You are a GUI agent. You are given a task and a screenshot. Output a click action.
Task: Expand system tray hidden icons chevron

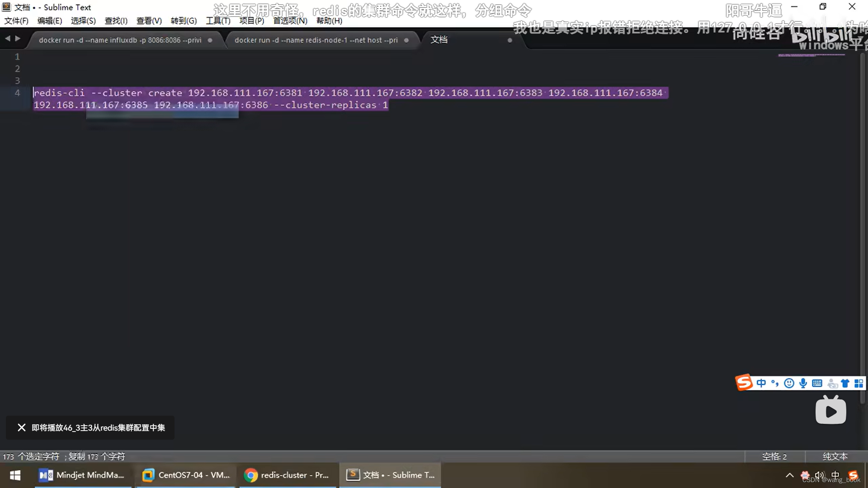pyautogui.click(x=789, y=475)
